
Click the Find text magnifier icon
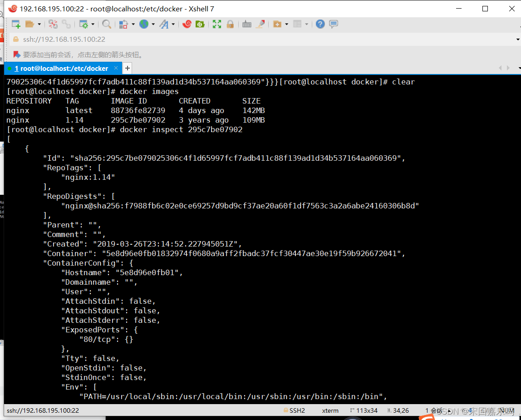coord(105,24)
